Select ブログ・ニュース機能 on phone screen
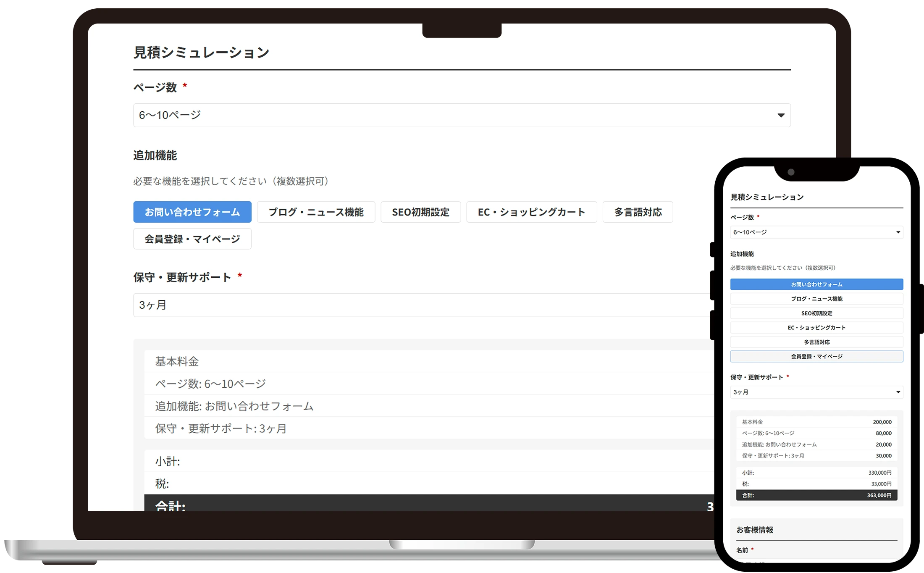Image resolution: width=924 pixels, height=573 pixels. (816, 299)
